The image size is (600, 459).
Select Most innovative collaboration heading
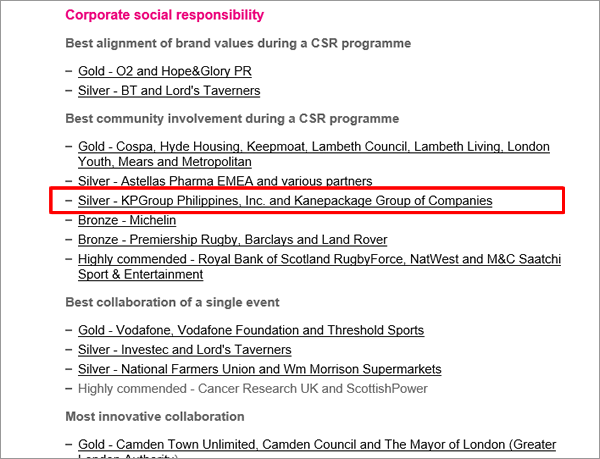point(155,416)
